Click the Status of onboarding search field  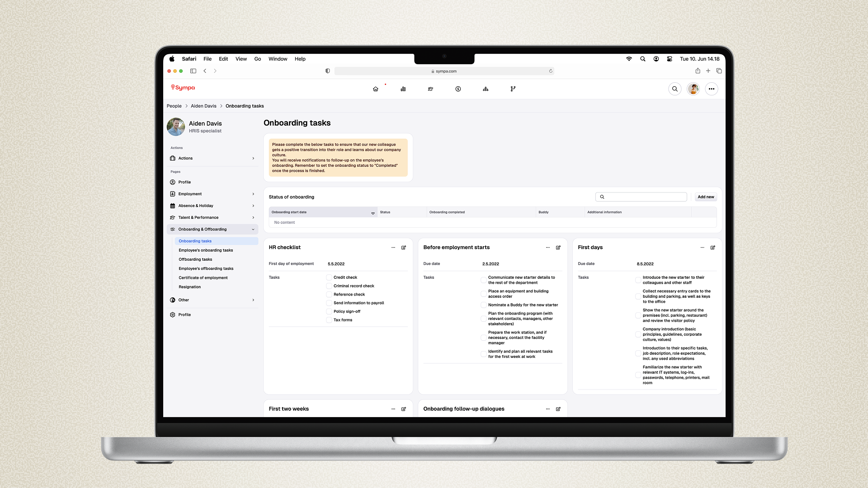(645, 197)
